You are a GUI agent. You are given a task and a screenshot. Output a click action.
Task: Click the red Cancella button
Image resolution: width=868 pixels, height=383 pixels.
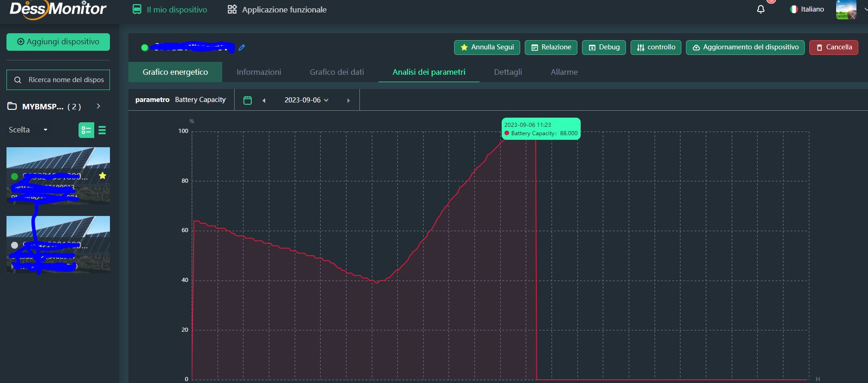click(834, 48)
